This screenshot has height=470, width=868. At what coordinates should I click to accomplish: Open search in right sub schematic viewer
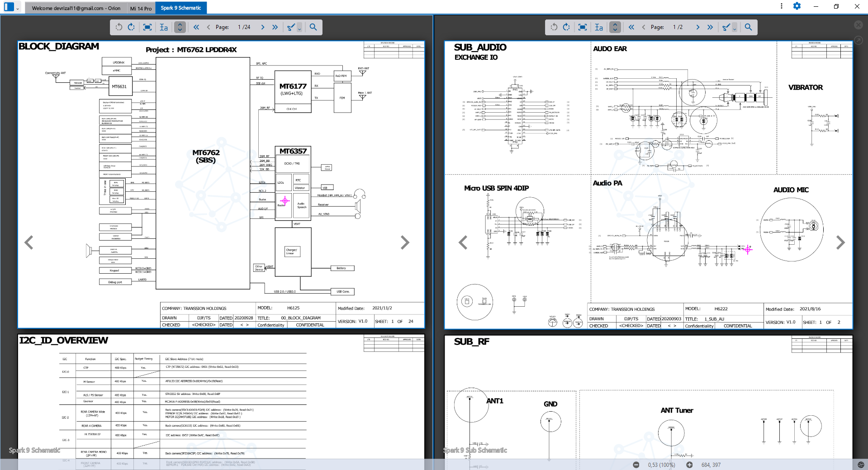[748, 27]
